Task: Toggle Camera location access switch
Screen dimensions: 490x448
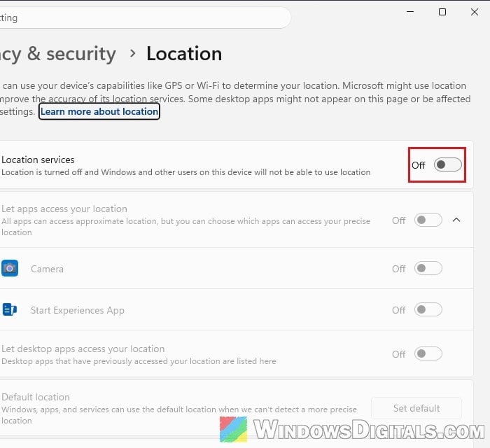Action: (x=428, y=268)
